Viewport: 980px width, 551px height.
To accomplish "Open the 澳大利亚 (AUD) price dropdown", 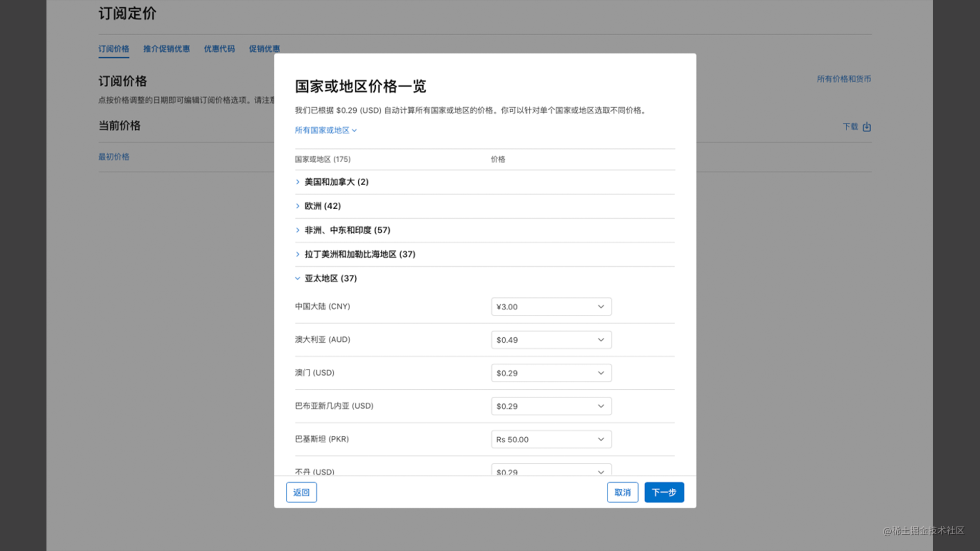I will point(551,340).
